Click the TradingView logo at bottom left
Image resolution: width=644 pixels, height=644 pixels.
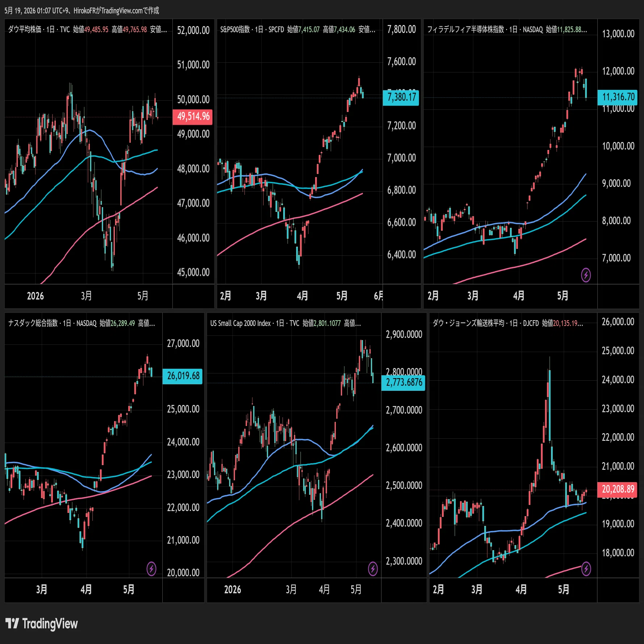[42, 624]
